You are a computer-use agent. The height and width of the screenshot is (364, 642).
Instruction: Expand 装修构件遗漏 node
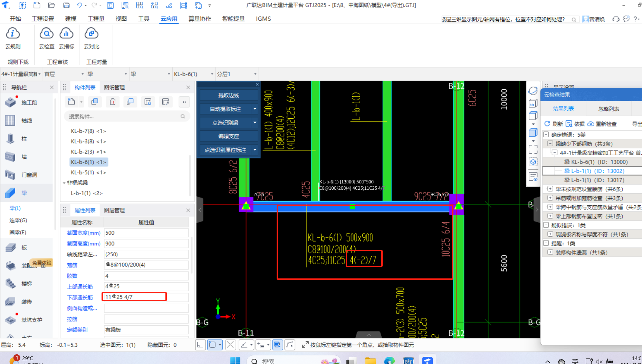coord(550,252)
